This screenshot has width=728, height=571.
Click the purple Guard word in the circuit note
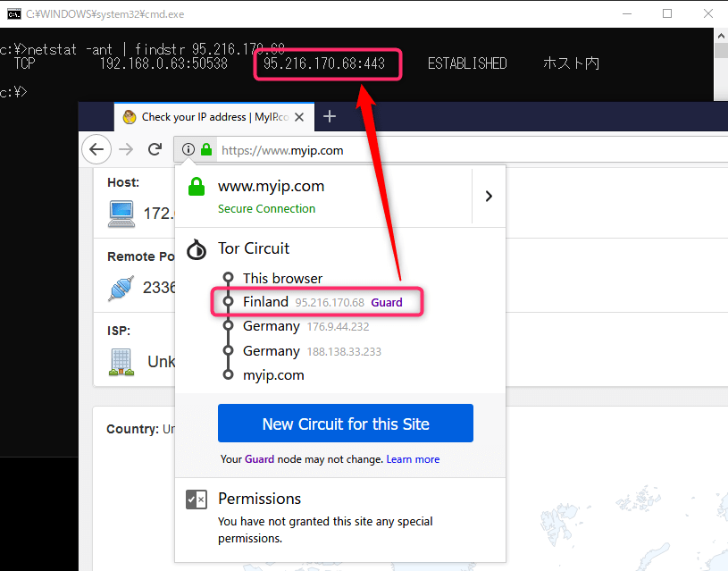click(259, 459)
